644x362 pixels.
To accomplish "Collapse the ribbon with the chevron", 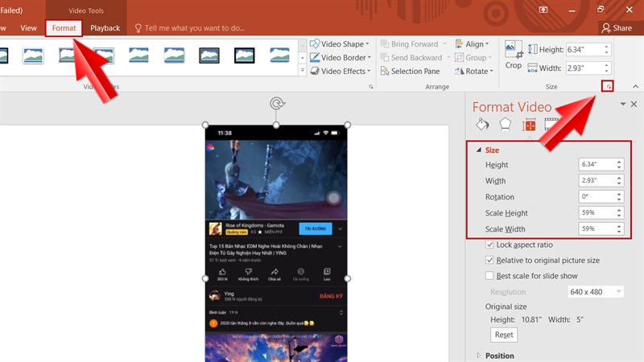I will (635, 87).
